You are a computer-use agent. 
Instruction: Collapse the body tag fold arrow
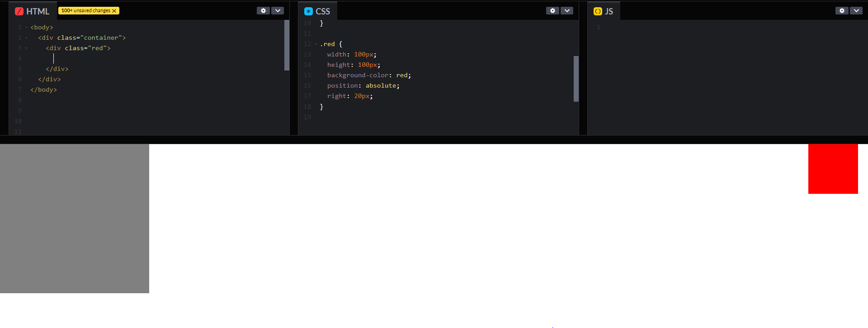coord(26,28)
